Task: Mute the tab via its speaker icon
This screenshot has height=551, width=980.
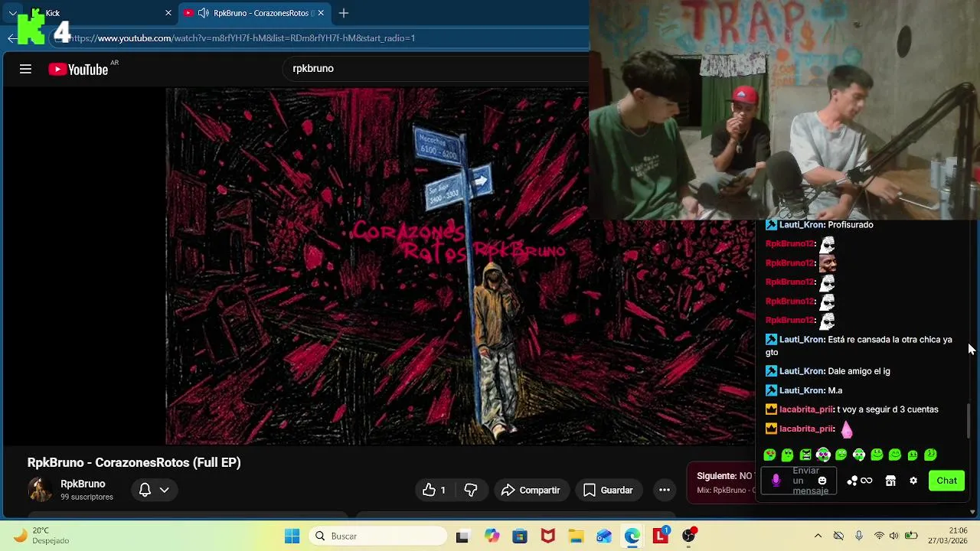Action: [204, 13]
